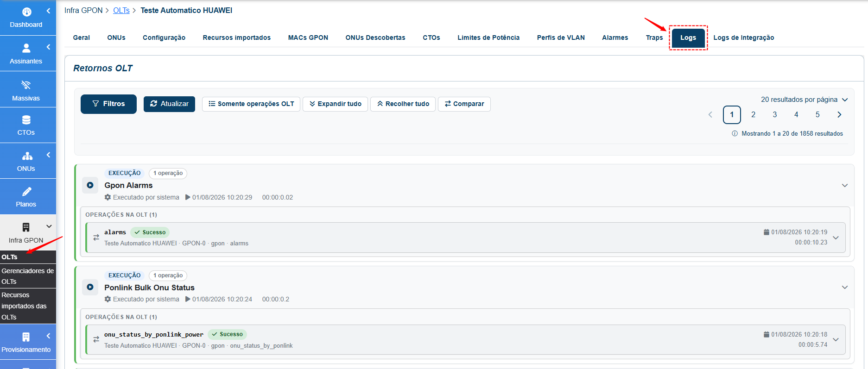Image resolution: width=868 pixels, height=369 pixels.
Task: Open Recursos importados das OLTs submenu item
Action: point(28,306)
